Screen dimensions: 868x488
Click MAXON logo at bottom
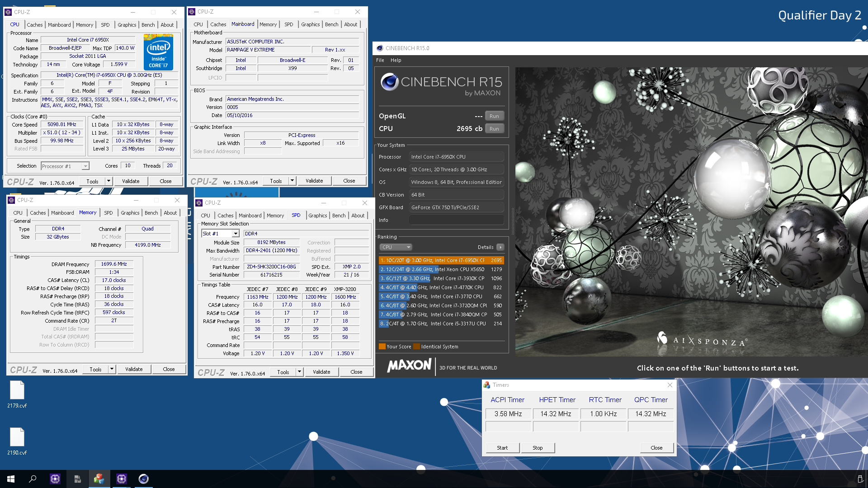tap(409, 365)
